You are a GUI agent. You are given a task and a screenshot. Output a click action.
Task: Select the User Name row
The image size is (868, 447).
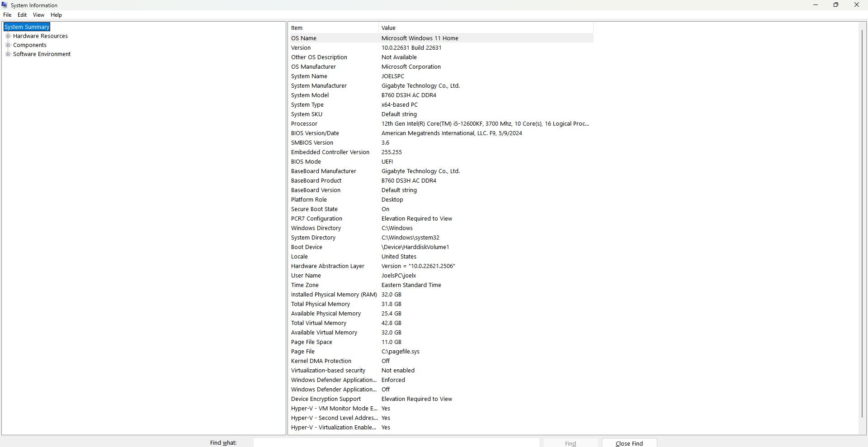click(x=441, y=276)
